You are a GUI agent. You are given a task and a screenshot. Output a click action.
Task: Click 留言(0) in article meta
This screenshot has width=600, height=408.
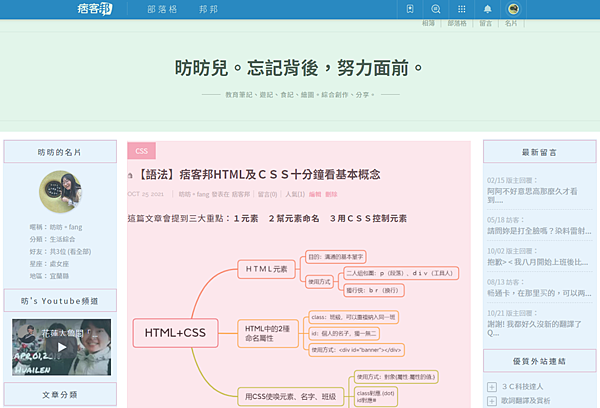click(x=267, y=194)
